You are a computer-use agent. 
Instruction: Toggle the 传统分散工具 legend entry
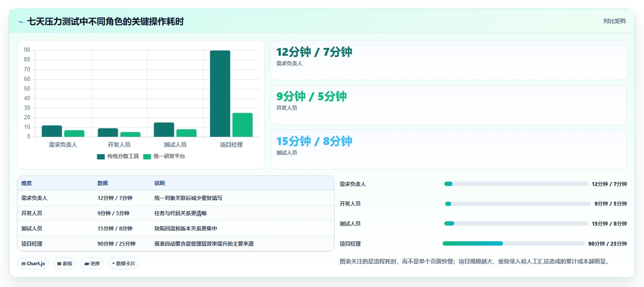118,156
